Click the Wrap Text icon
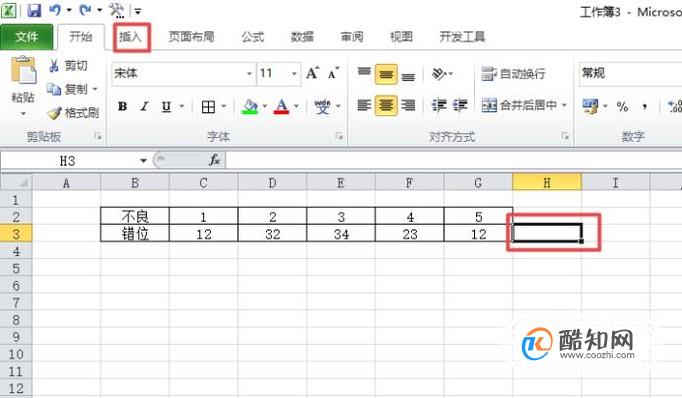682x398 pixels. pyautogui.click(x=489, y=74)
